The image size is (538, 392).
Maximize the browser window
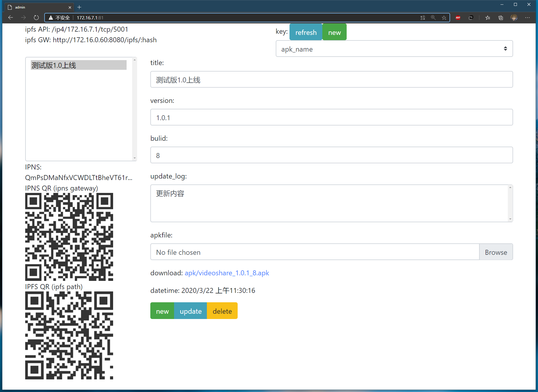[x=515, y=4]
